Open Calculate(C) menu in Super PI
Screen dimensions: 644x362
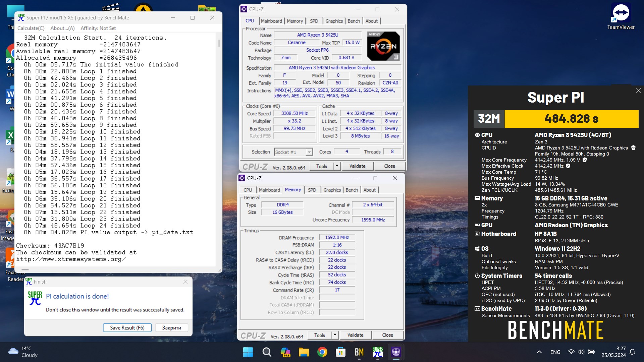31,28
